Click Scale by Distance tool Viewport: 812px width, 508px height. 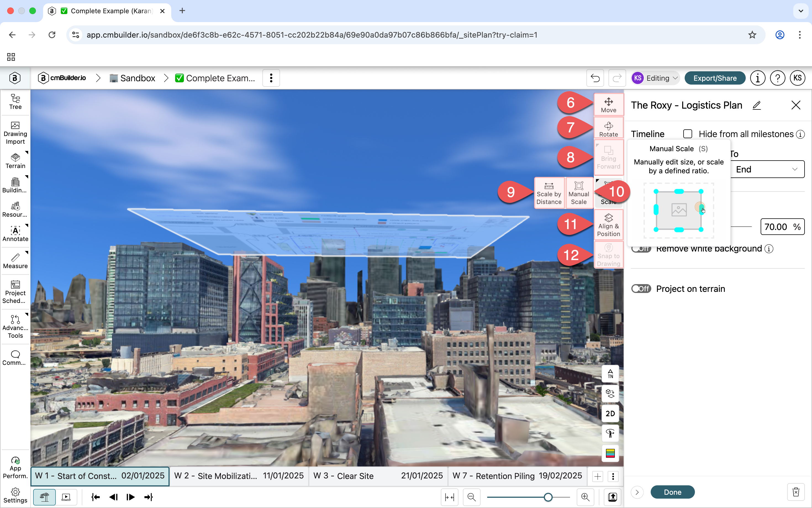[549, 193]
